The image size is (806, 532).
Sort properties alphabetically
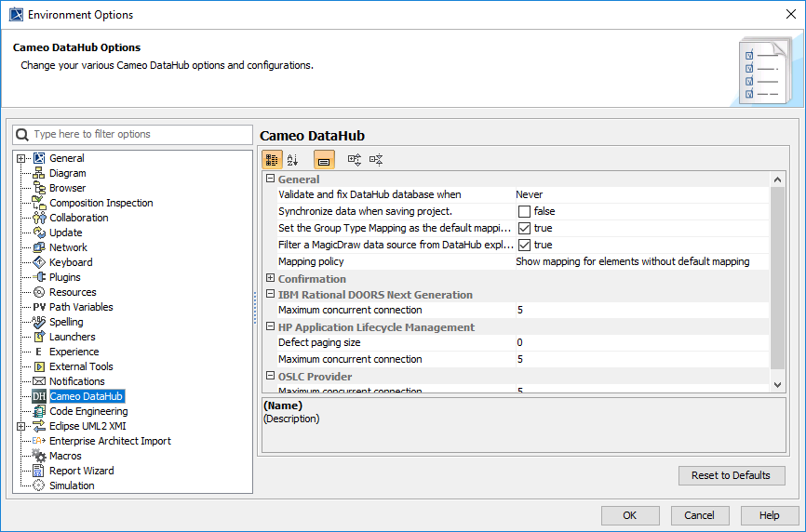(x=293, y=160)
